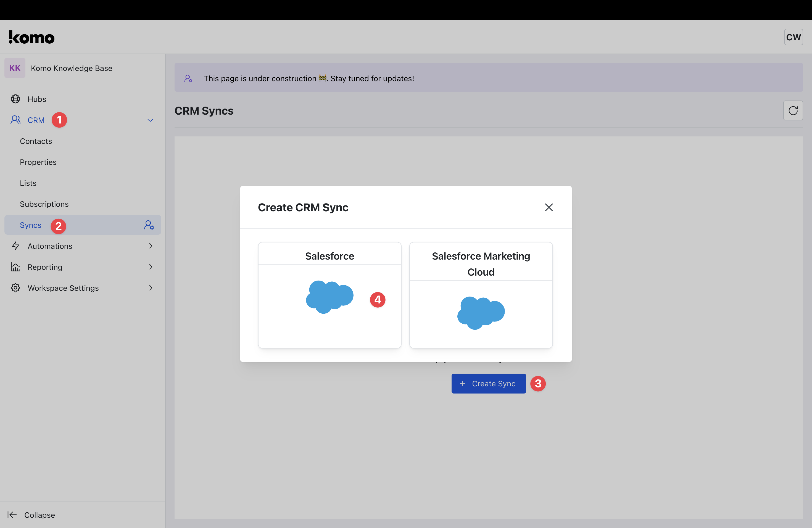Click the CRM people icon
Screen dimensions: 812x528
(15, 120)
